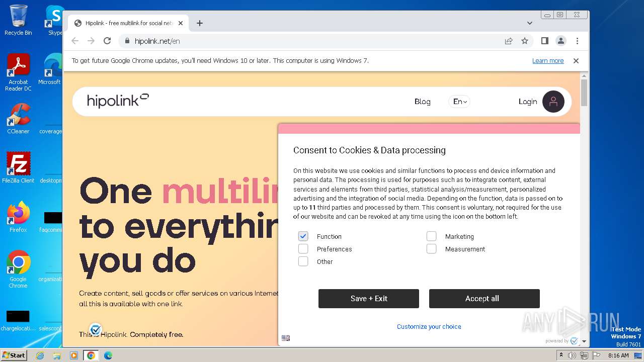Open the Chrome profile avatar menu
Viewport: 644px width, 362px height.
pyautogui.click(x=561, y=41)
